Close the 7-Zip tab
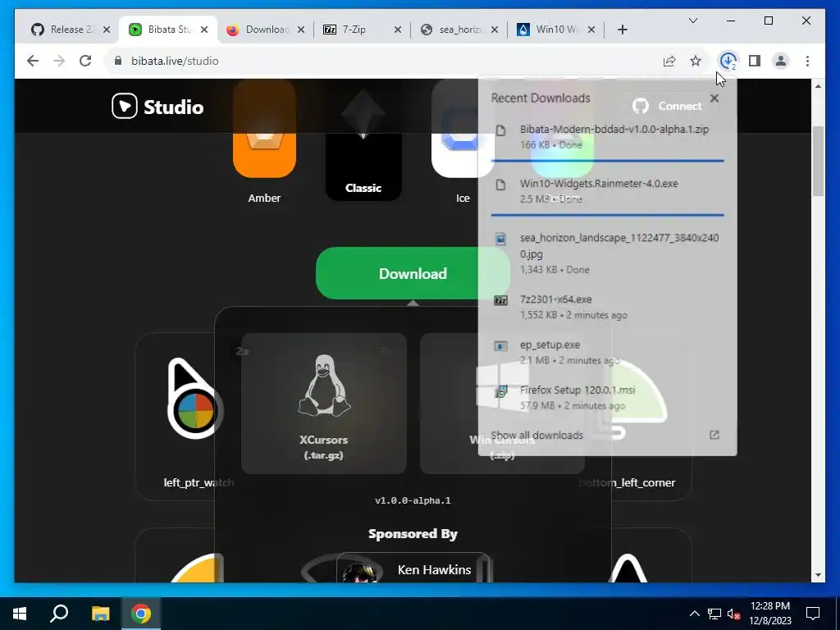The width and height of the screenshot is (840, 630). [x=398, y=30]
